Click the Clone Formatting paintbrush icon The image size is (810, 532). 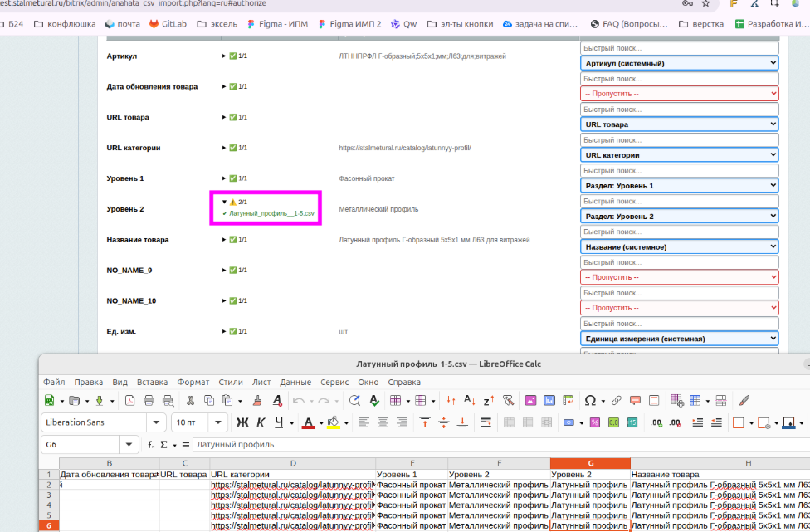(x=256, y=401)
